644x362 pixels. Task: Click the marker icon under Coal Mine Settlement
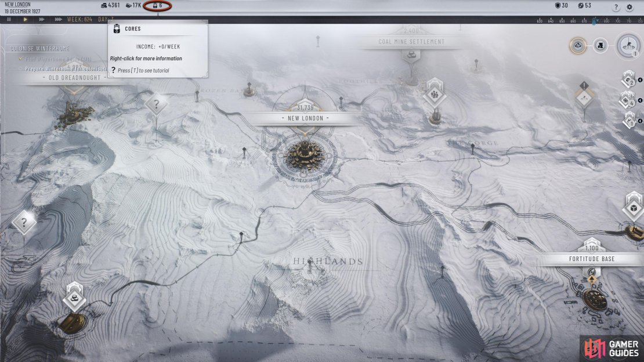(411, 55)
